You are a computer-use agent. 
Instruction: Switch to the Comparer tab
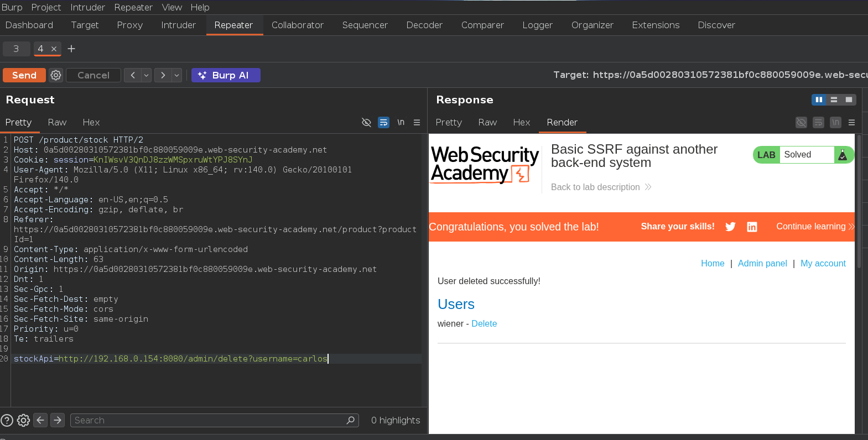click(x=482, y=25)
